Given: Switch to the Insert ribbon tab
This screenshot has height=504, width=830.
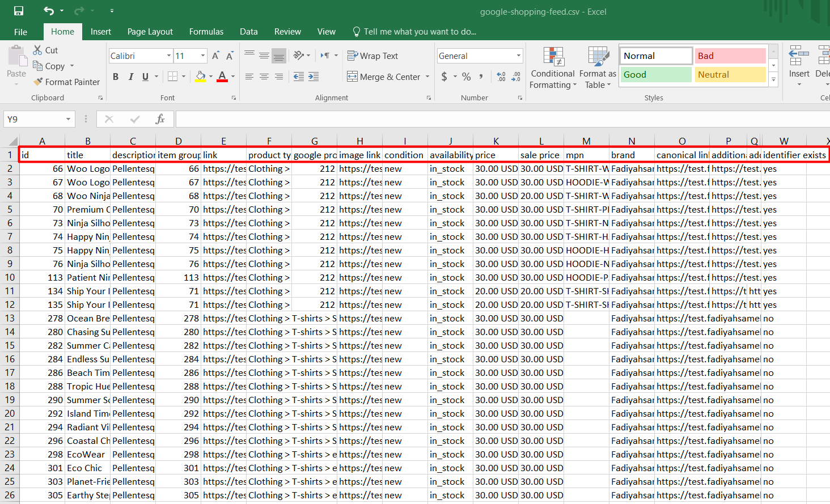Looking at the screenshot, I should (x=101, y=32).
